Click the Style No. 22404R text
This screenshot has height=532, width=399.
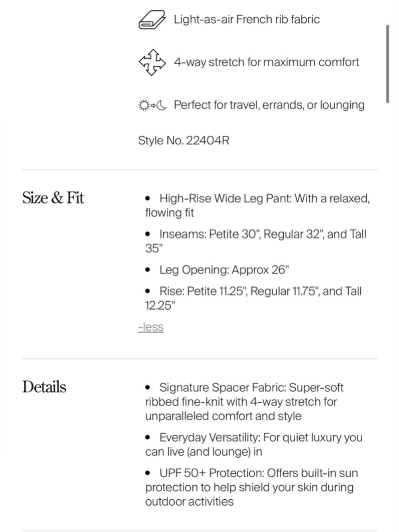coord(184,140)
